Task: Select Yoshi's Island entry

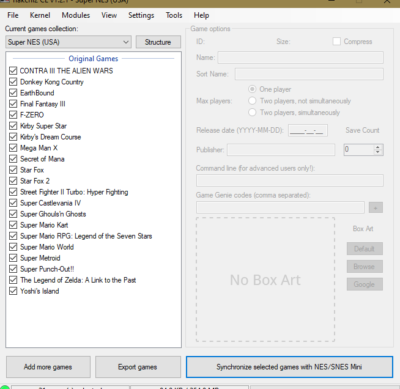Action: [x=40, y=291]
